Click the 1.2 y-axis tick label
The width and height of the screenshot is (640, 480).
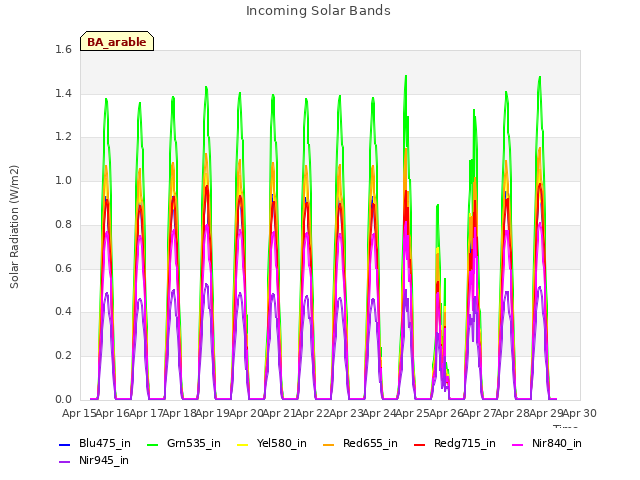coord(63,137)
